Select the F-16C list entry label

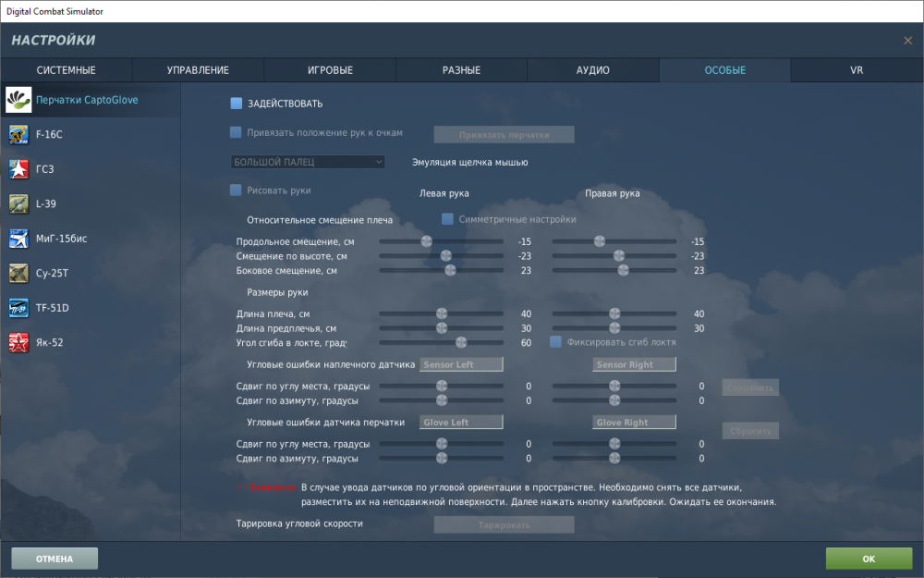49,134
